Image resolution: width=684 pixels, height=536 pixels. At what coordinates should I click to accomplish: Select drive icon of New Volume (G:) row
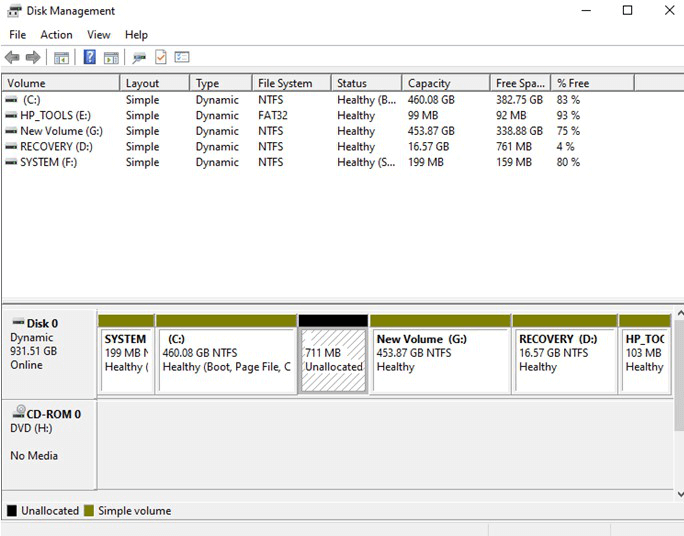click(x=11, y=131)
